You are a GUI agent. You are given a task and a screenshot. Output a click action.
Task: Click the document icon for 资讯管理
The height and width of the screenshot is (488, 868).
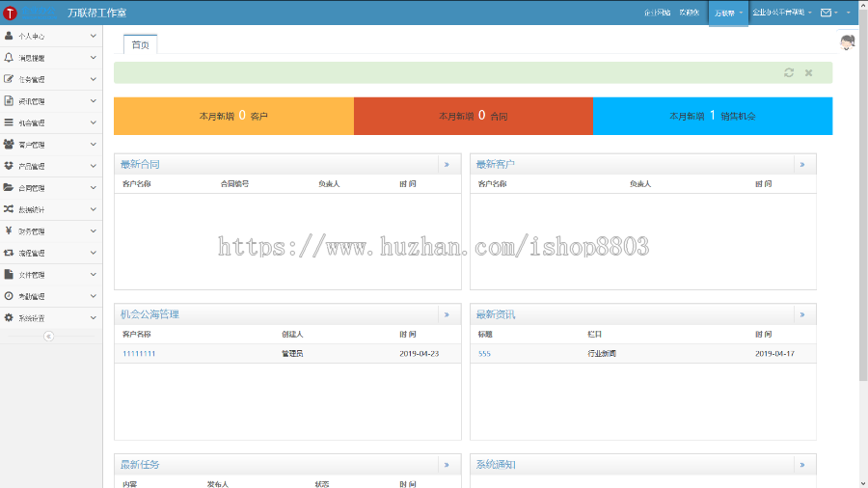[x=9, y=100]
